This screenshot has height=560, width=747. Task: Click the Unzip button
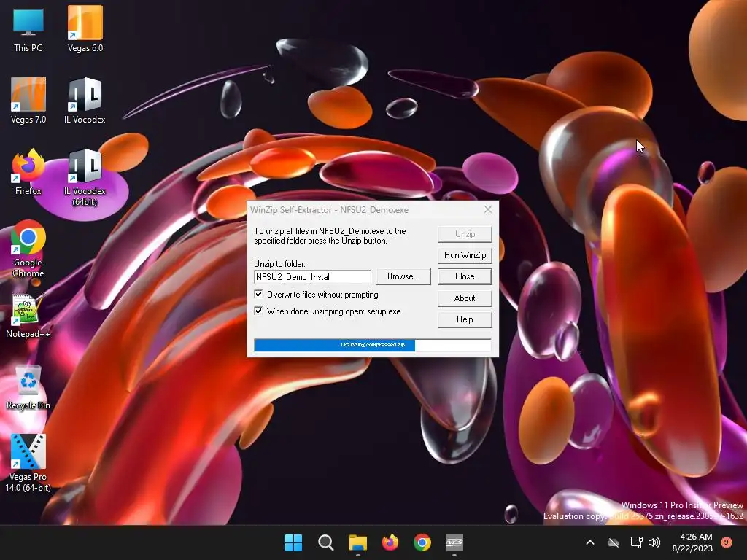pos(465,234)
